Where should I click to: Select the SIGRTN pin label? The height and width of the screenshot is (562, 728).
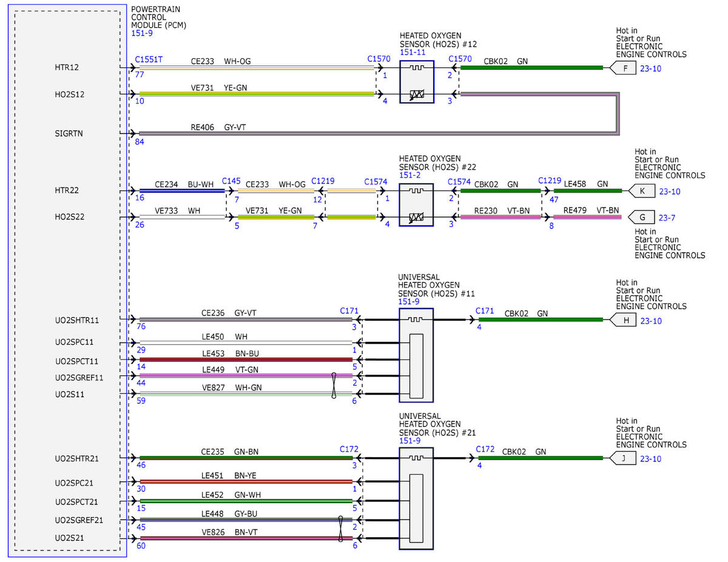(x=68, y=133)
